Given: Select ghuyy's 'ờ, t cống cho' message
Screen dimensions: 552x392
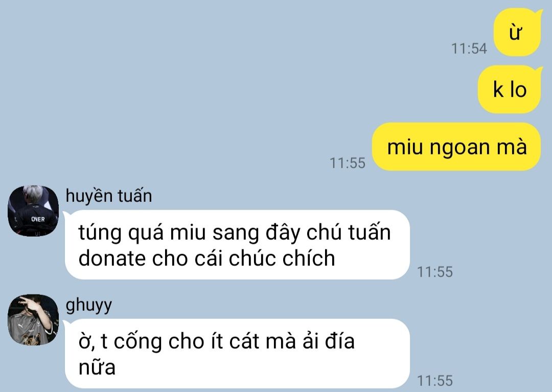Looking at the screenshot, I should 237,354.
